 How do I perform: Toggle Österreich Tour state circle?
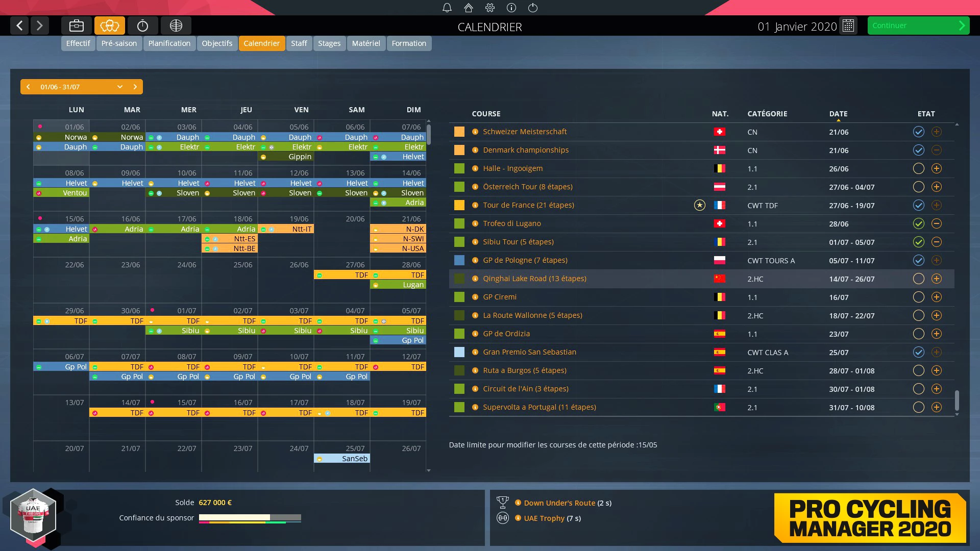919,187
